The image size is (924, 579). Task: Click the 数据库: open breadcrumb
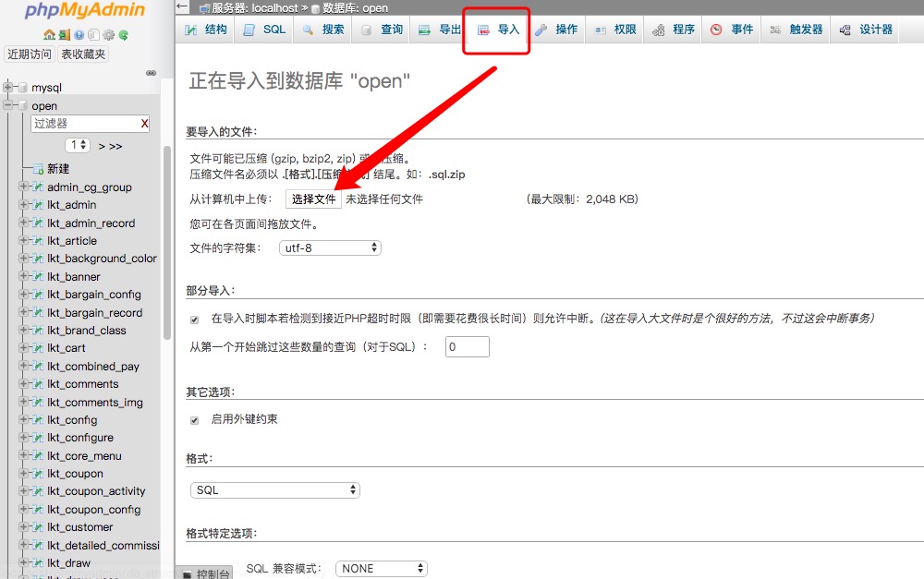(x=350, y=8)
